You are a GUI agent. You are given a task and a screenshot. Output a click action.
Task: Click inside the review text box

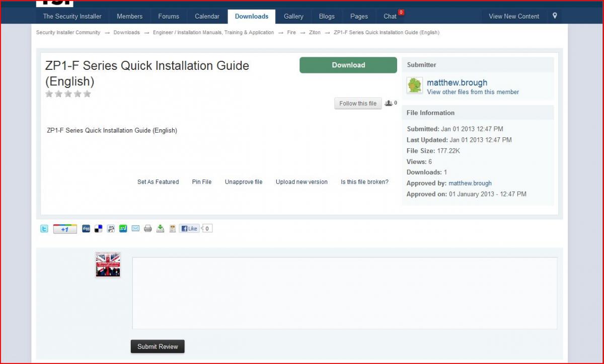[345, 293]
